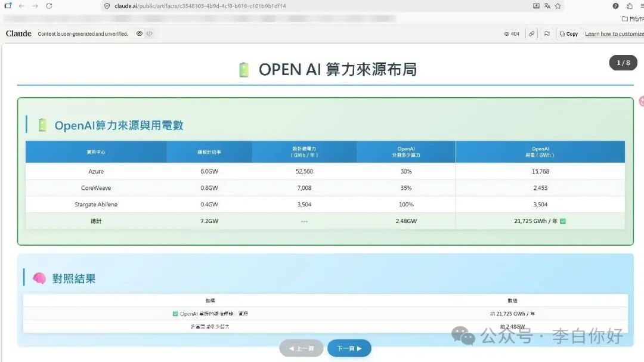The width and height of the screenshot is (644, 362).
Task: Open the browser extensions puzzle icon
Action: coord(629,6)
